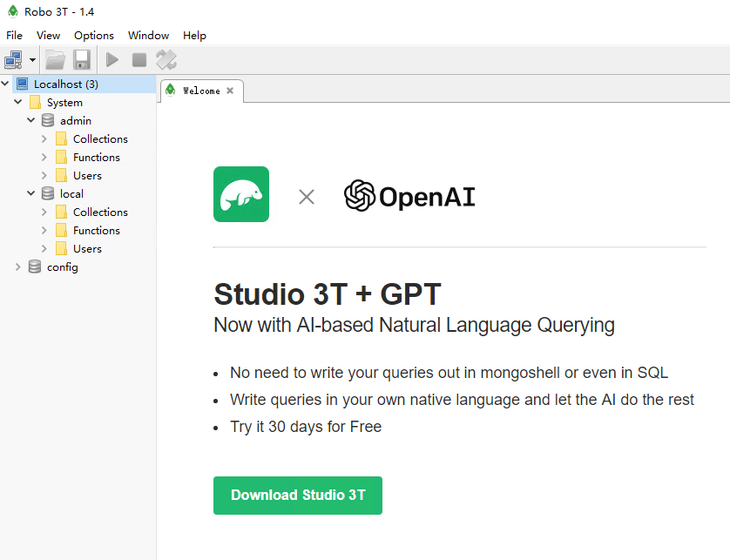
Task: Expand Functions under admin
Action: tap(44, 157)
